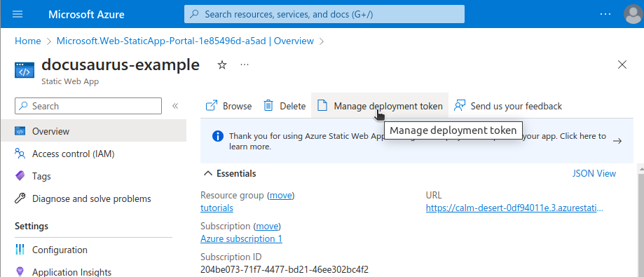Open JSON View link
The image size is (644, 277).
tap(594, 173)
